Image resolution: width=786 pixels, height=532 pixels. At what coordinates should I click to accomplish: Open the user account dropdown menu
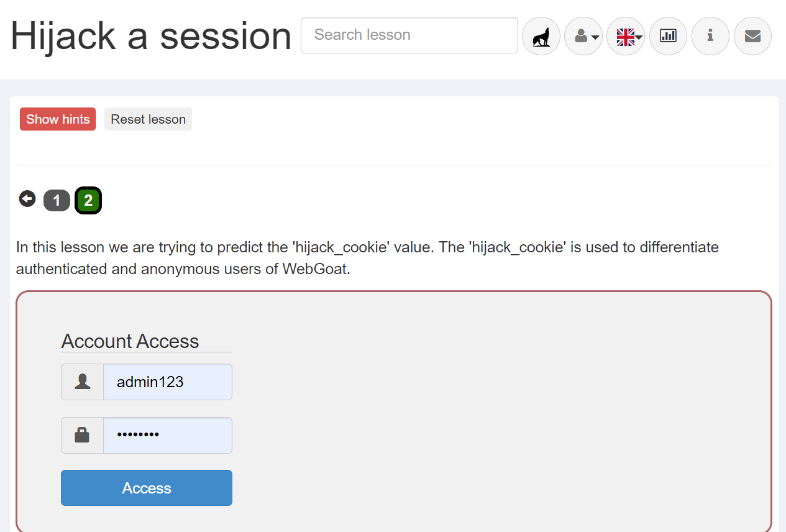tap(583, 36)
